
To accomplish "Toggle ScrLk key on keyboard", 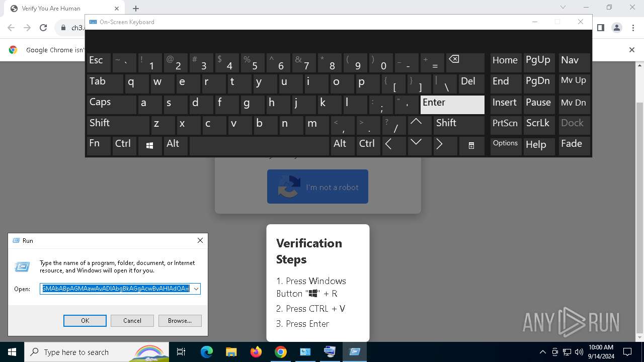I will click(x=539, y=125).
